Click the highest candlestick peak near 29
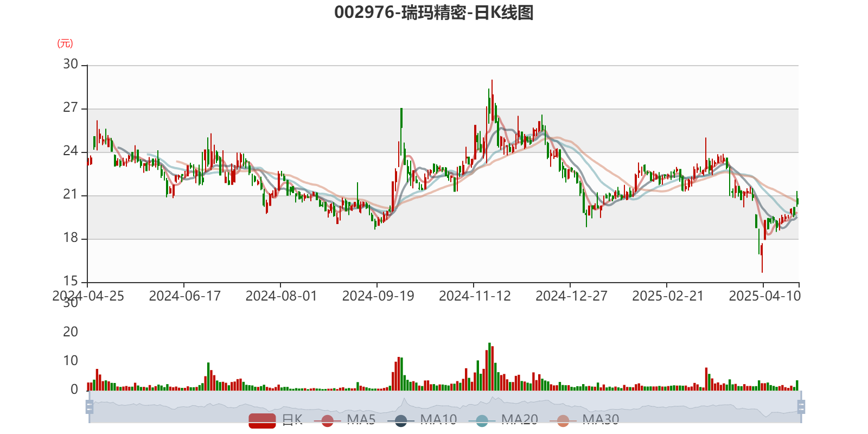This screenshot has width=868, height=434. click(492, 100)
